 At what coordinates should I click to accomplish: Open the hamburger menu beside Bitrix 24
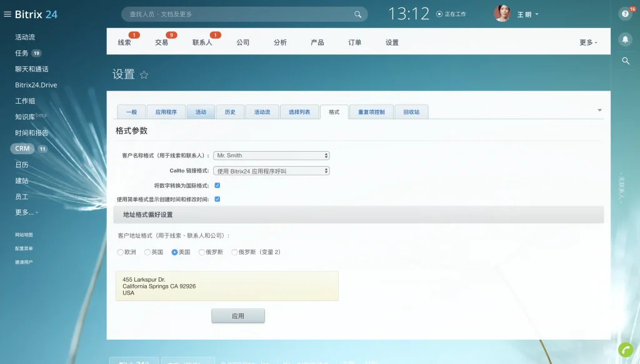[7, 14]
